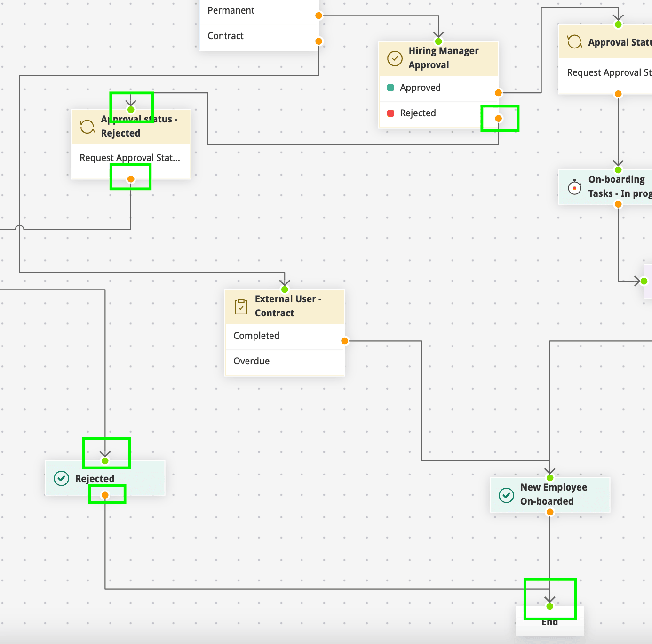Select the Permanent branch row
This screenshot has height=644, width=652.
pyautogui.click(x=259, y=11)
